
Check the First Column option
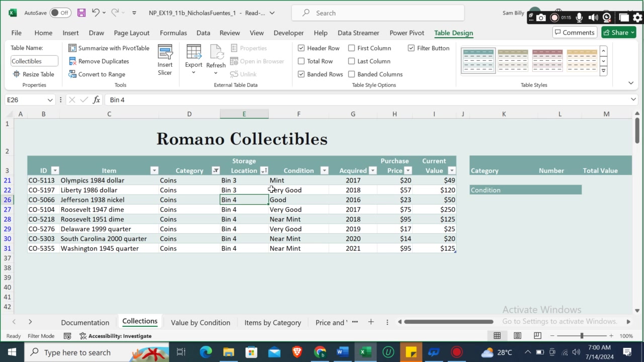click(x=351, y=48)
